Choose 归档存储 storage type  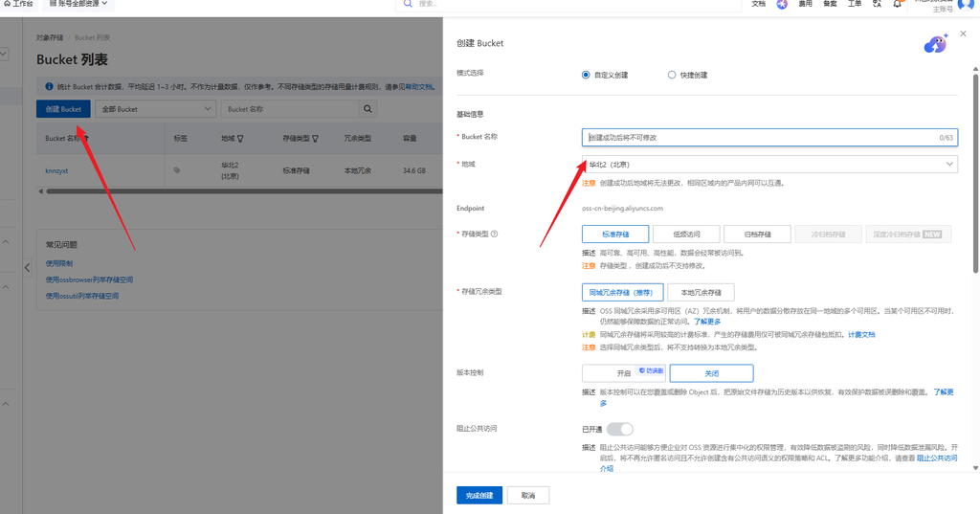click(x=757, y=234)
